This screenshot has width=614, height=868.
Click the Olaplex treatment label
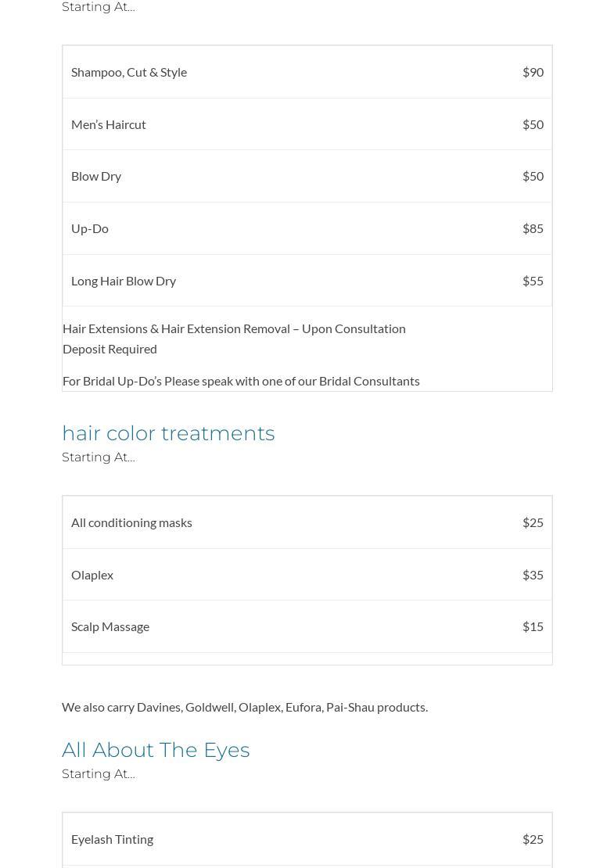pos(92,575)
